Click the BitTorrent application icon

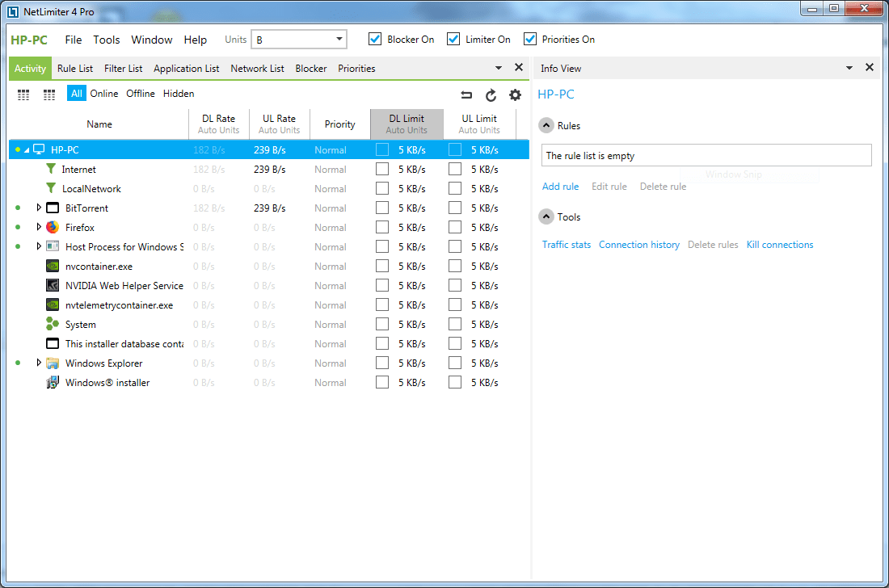(x=53, y=208)
